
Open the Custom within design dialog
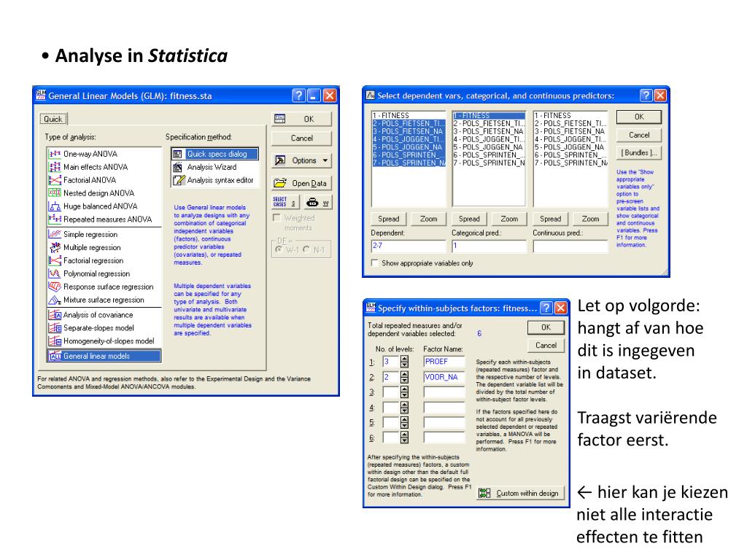click(x=520, y=494)
